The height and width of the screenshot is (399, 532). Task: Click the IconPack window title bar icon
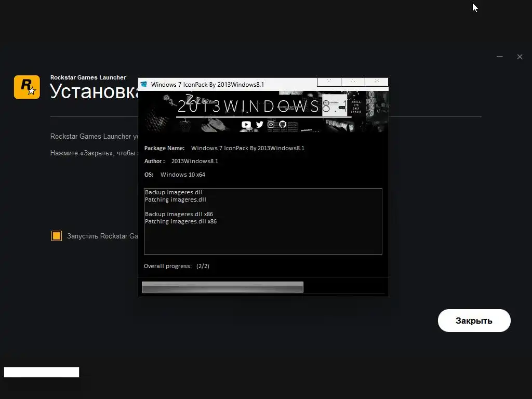(x=144, y=84)
